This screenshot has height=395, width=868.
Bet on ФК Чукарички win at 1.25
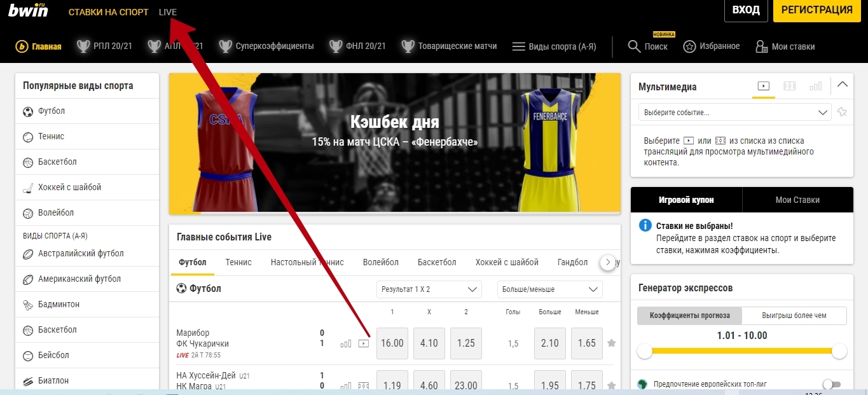[466, 343]
